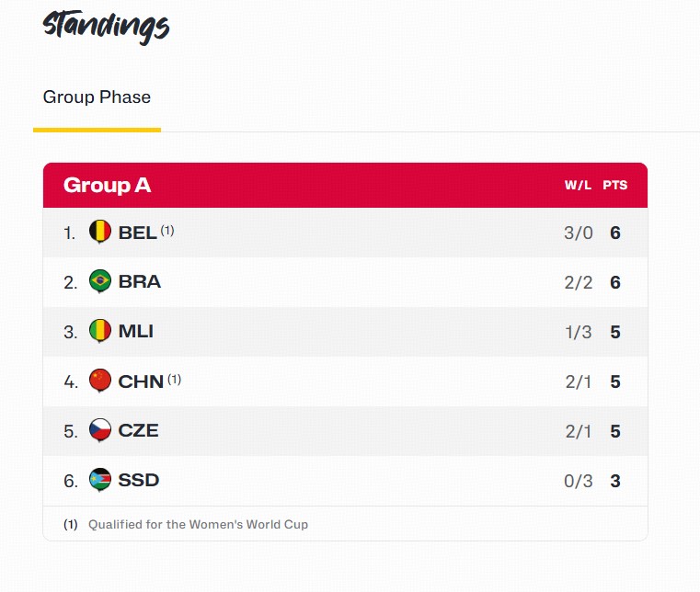Image resolution: width=700 pixels, height=592 pixels.
Task: Open the SSD team link
Action: (x=139, y=481)
